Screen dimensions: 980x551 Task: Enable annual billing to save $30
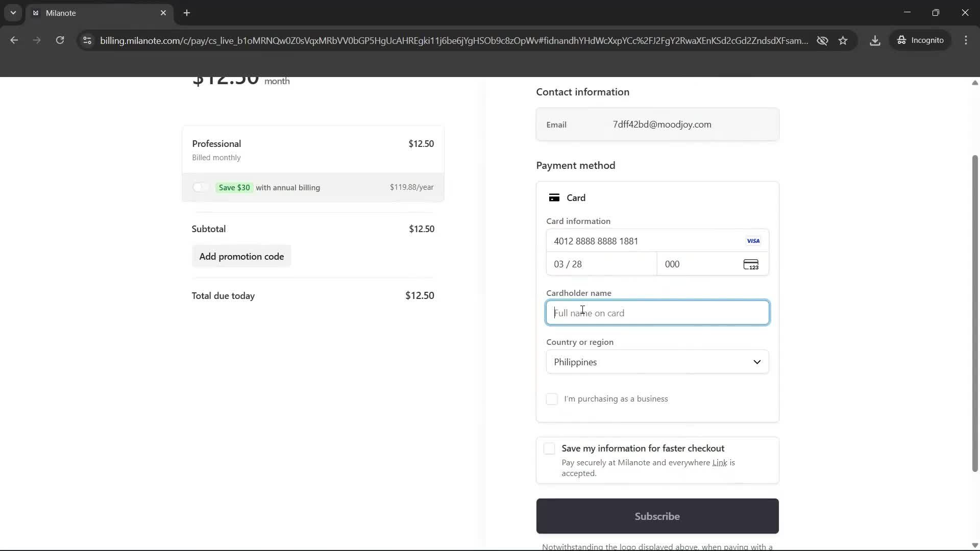(x=201, y=187)
